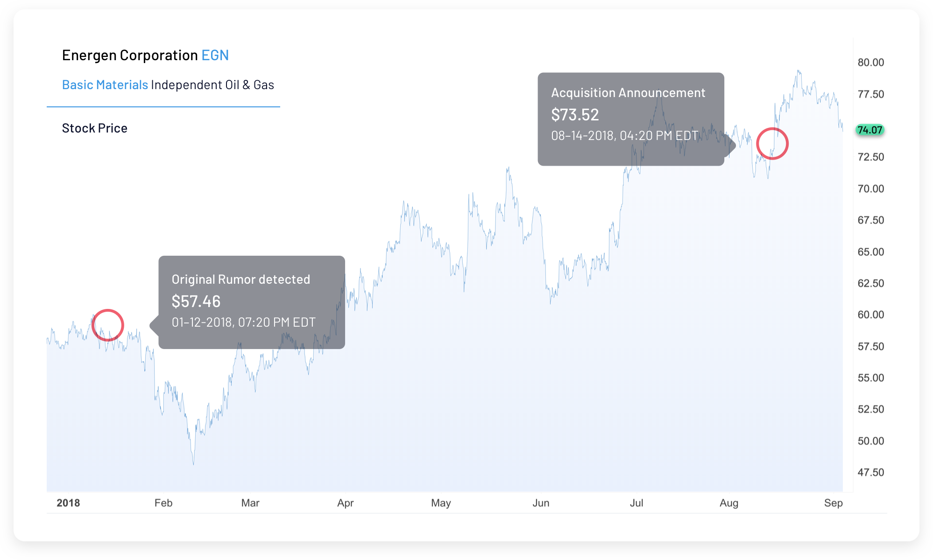
Task: Click the 2018 label on the time axis
Action: coord(68,503)
